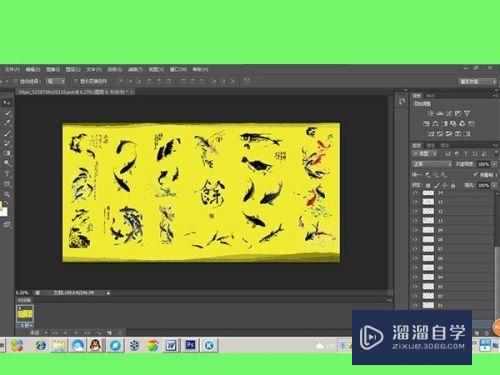Add a Threshold adjustment

coord(449,134)
